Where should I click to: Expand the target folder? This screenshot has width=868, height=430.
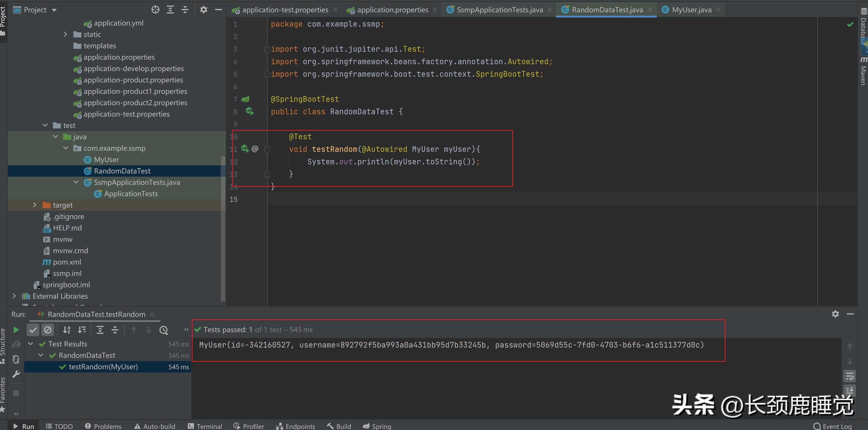[34, 205]
